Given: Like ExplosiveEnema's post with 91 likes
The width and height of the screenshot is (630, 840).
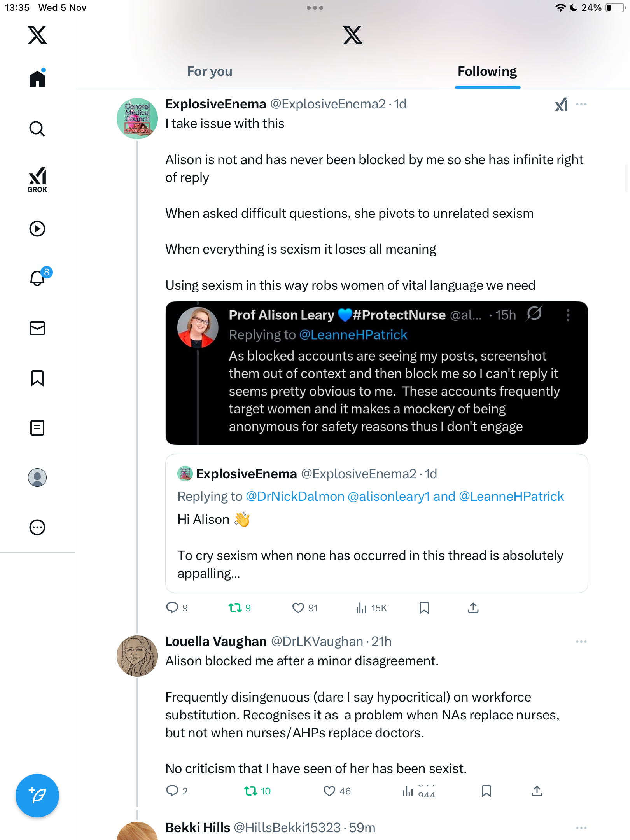Looking at the screenshot, I should tap(298, 608).
